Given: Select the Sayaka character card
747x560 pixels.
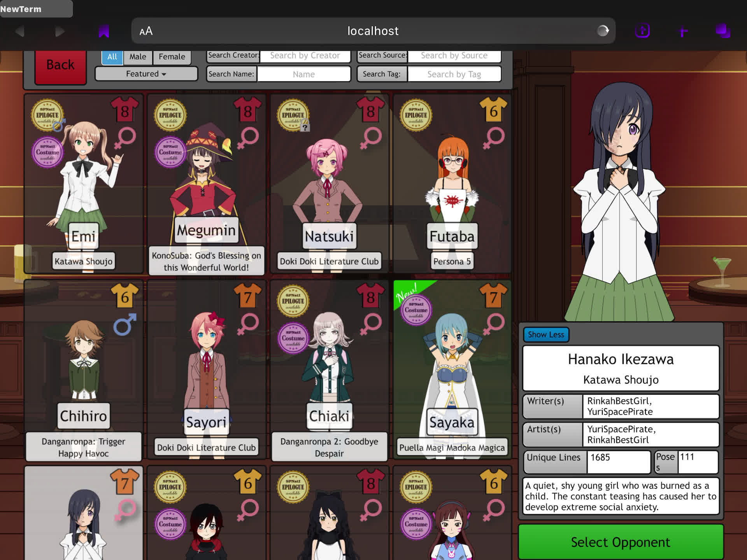Looking at the screenshot, I should tap(452, 369).
